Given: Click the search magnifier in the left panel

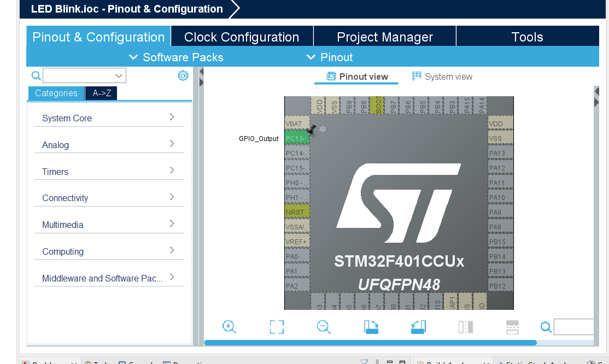Looking at the screenshot, I should [36, 75].
